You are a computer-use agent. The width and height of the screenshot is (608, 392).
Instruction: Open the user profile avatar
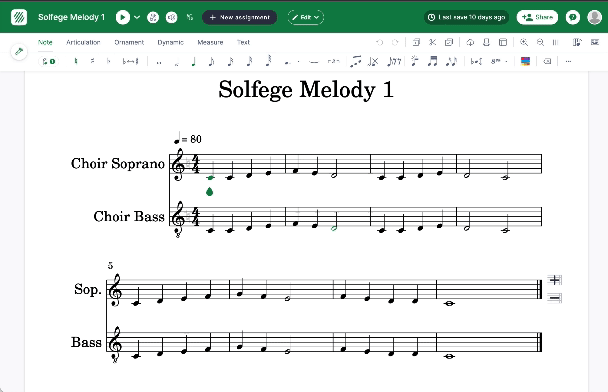point(594,17)
